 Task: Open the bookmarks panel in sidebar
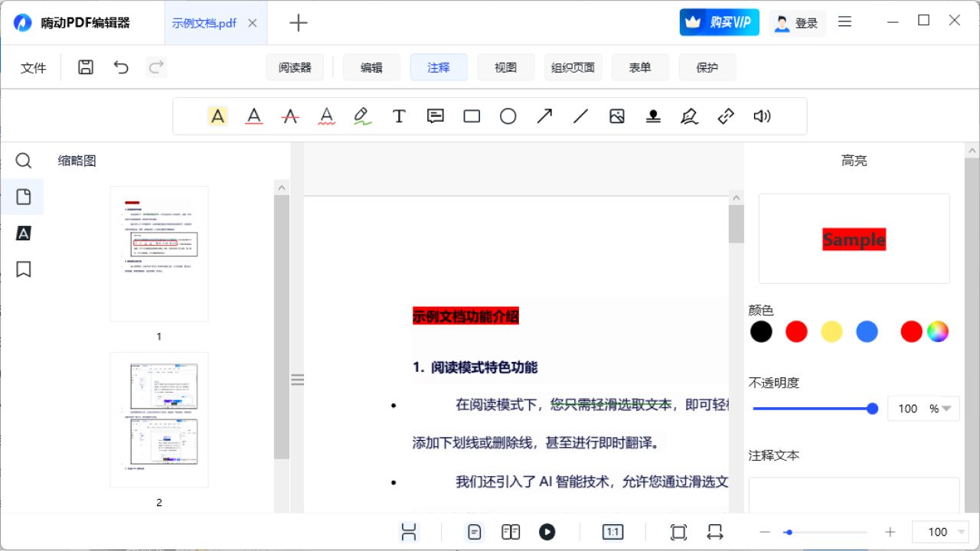point(23,269)
